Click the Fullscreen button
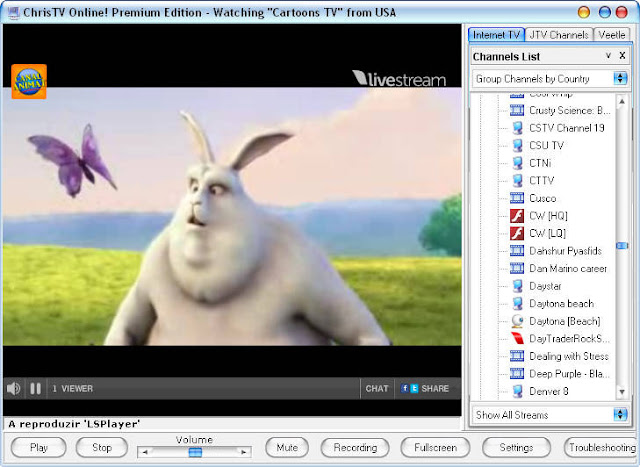This screenshot has width=640, height=467. pyautogui.click(x=435, y=447)
